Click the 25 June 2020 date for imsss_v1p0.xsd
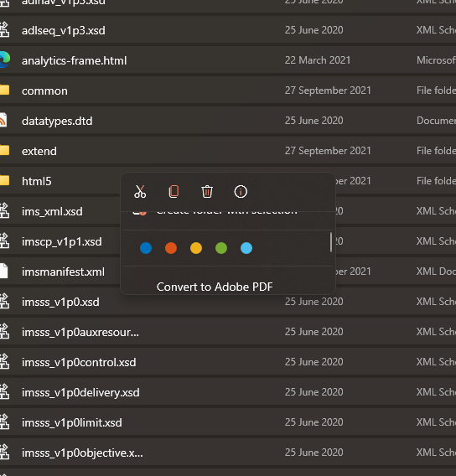This screenshot has height=476, width=456. click(x=313, y=302)
